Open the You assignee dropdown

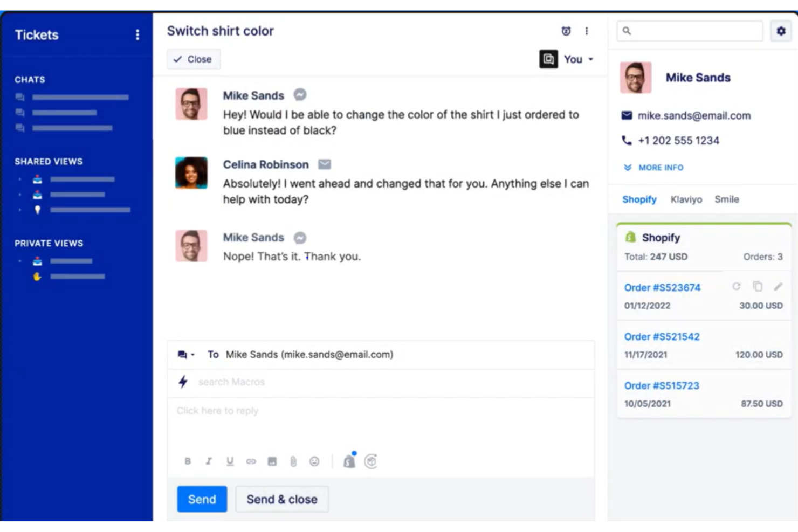[x=575, y=59]
